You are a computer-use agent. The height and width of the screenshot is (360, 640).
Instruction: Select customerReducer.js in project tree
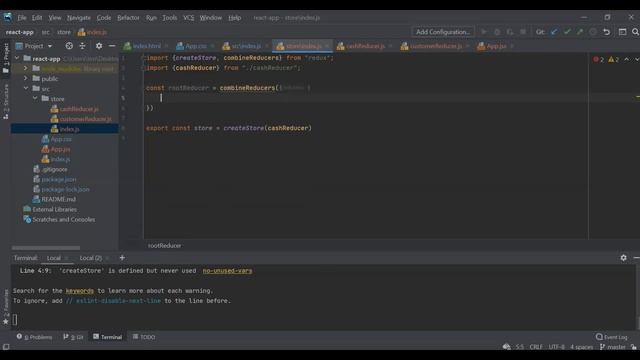tap(85, 119)
